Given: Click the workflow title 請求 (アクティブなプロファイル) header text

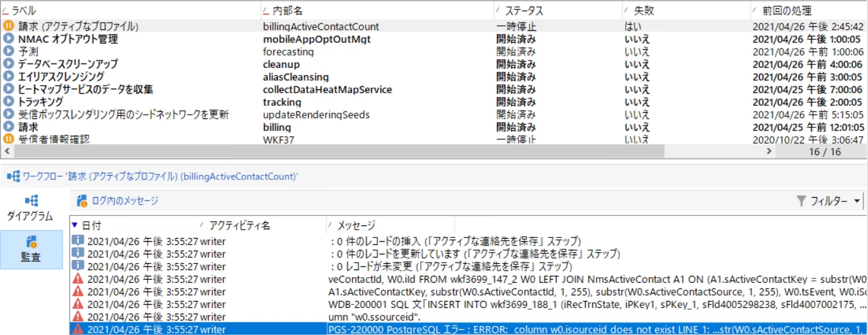Looking at the screenshot, I should pos(161,177).
